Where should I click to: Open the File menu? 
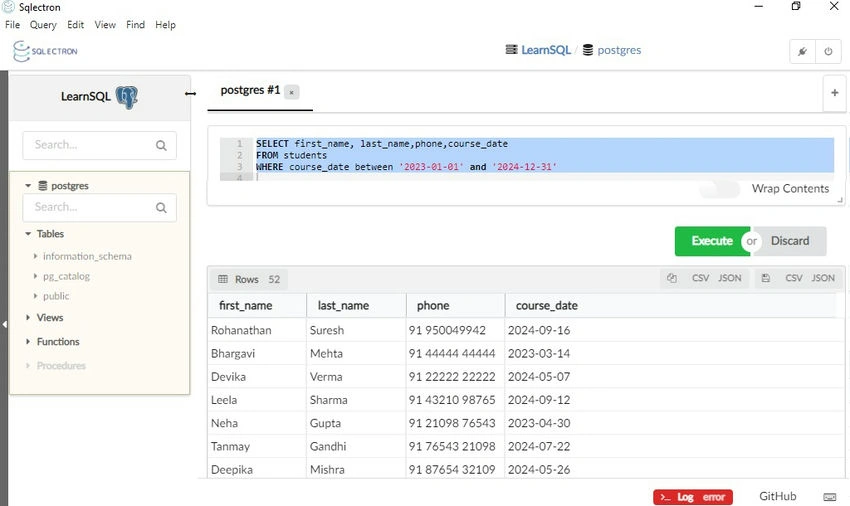[12, 25]
